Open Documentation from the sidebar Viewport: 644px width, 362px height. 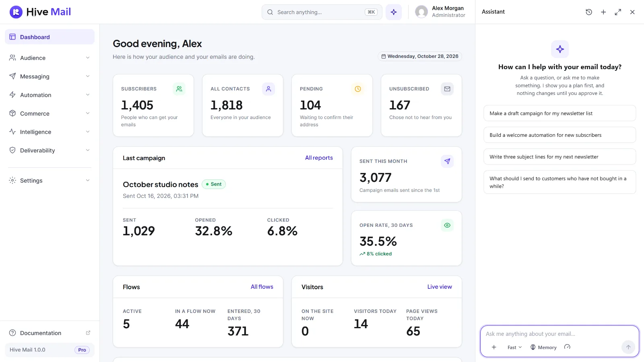[x=50, y=333]
